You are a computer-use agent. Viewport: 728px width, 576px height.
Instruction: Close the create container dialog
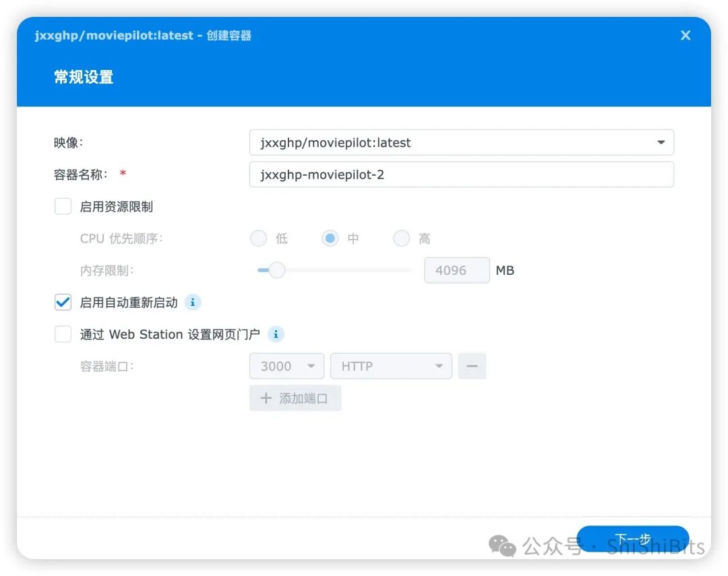[x=686, y=35]
